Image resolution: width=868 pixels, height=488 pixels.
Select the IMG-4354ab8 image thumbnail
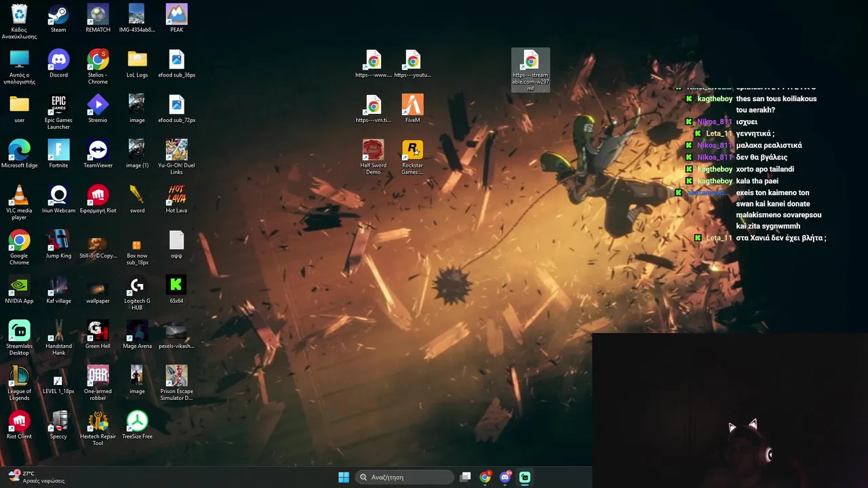[x=137, y=19]
